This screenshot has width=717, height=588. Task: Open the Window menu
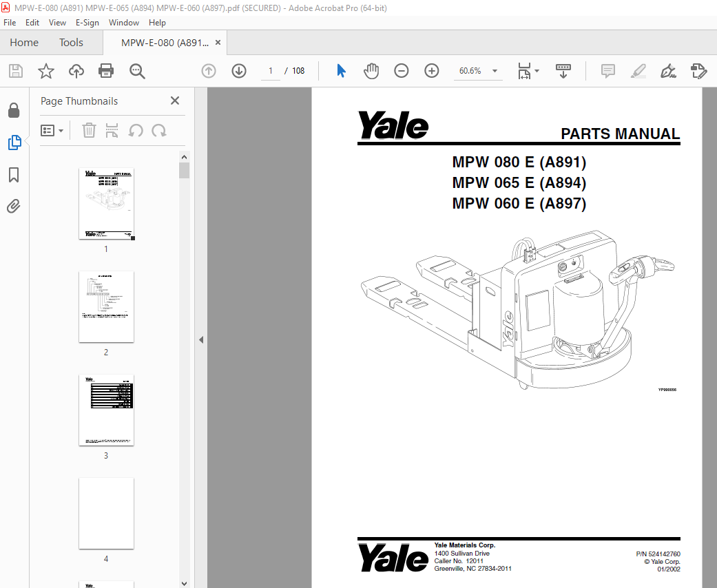coord(123,23)
